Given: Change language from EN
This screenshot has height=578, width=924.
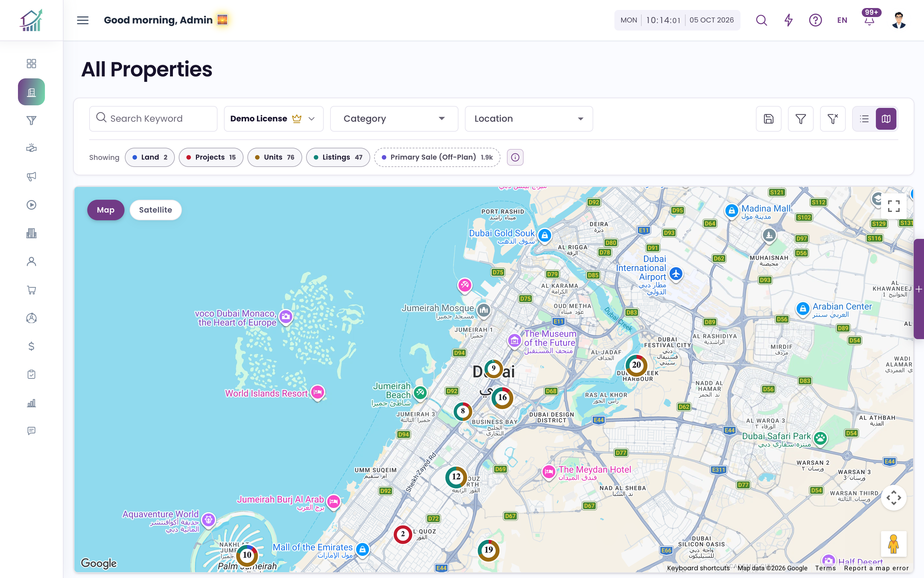Looking at the screenshot, I should 842,20.
